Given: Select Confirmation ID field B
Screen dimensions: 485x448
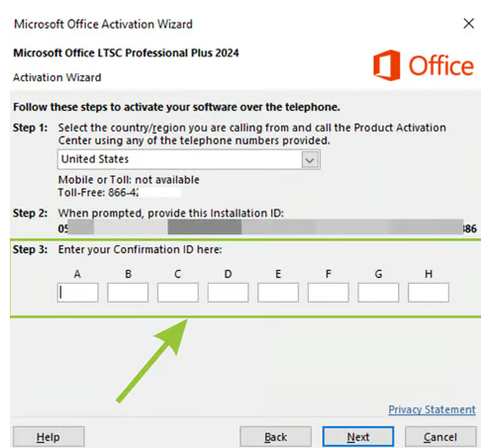Looking at the screenshot, I should pos(128,293).
